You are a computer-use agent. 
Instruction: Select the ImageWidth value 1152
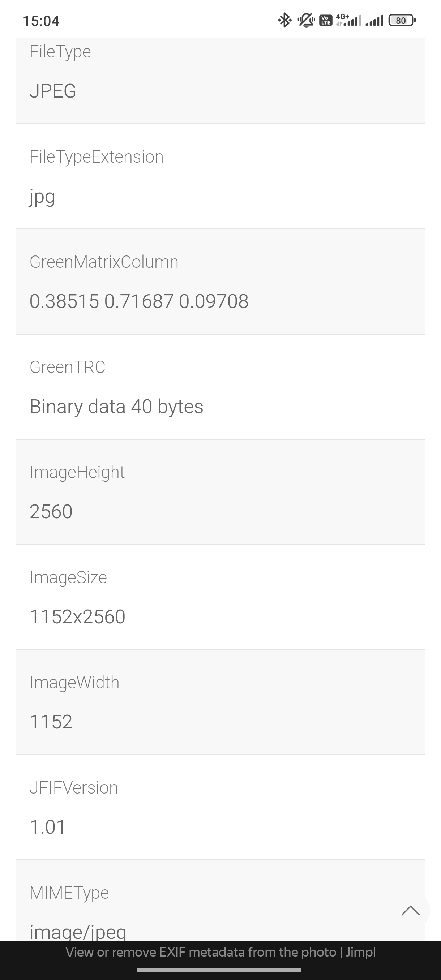[x=51, y=722]
